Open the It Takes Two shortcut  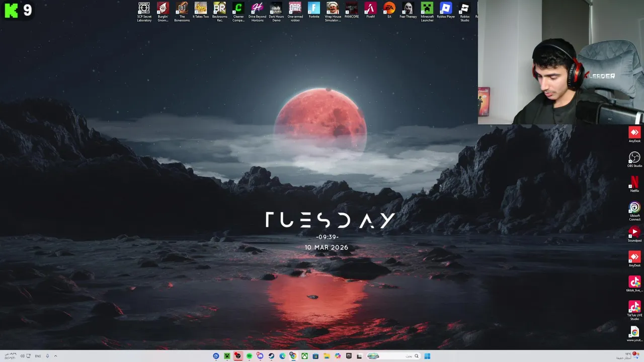(201, 11)
